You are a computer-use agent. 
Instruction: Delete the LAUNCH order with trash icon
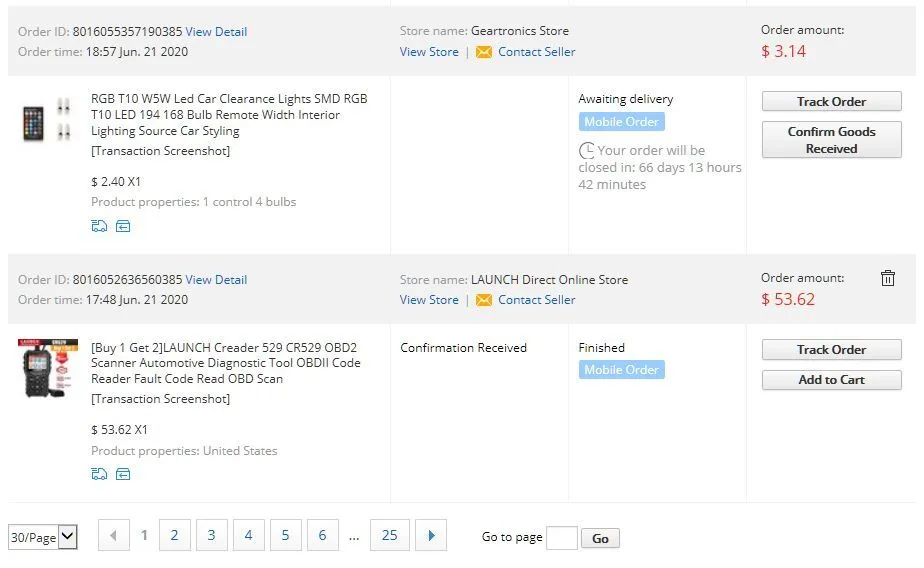(x=887, y=279)
